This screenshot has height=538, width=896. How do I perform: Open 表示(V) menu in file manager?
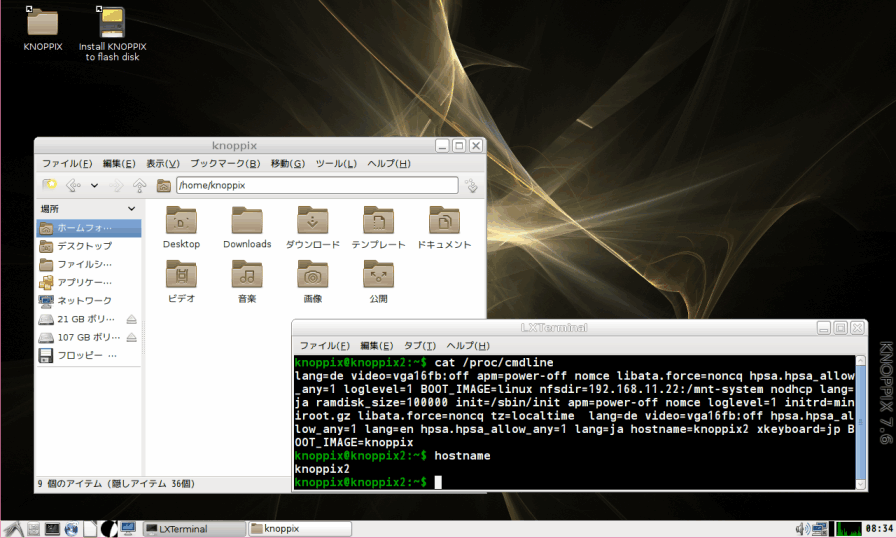coord(163,163)
